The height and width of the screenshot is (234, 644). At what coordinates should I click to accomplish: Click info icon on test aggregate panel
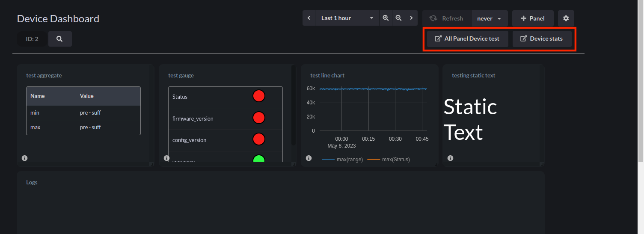(x=24, y=158)
